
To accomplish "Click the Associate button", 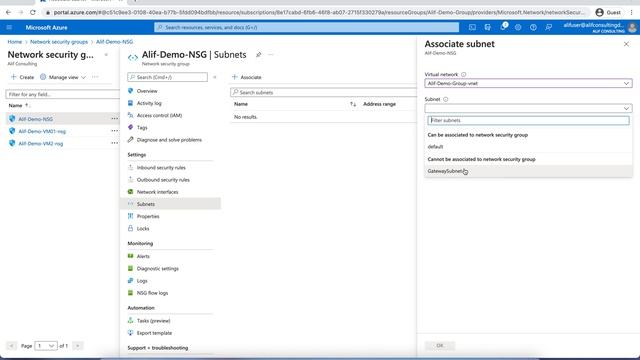I will point(247,77).
